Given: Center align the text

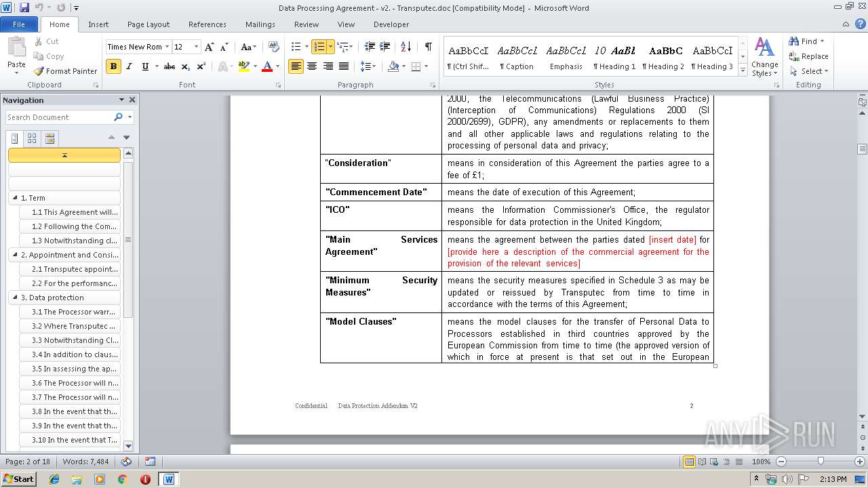Looking at the screenshot, I should click(x=312, y=66).
